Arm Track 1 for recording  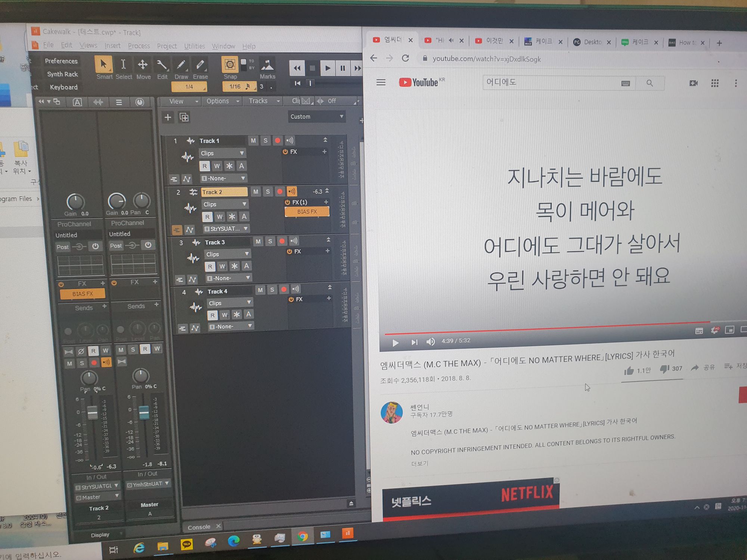pos(278,140)
